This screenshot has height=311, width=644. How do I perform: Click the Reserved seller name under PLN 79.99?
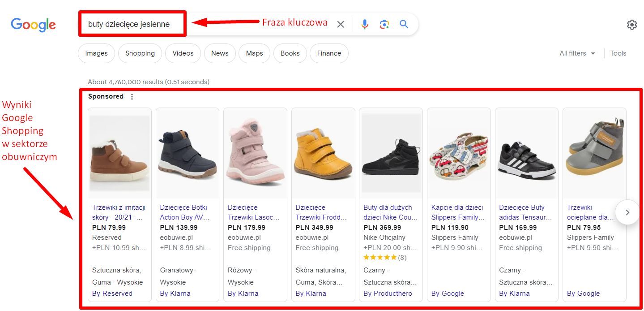pos(107,238)
